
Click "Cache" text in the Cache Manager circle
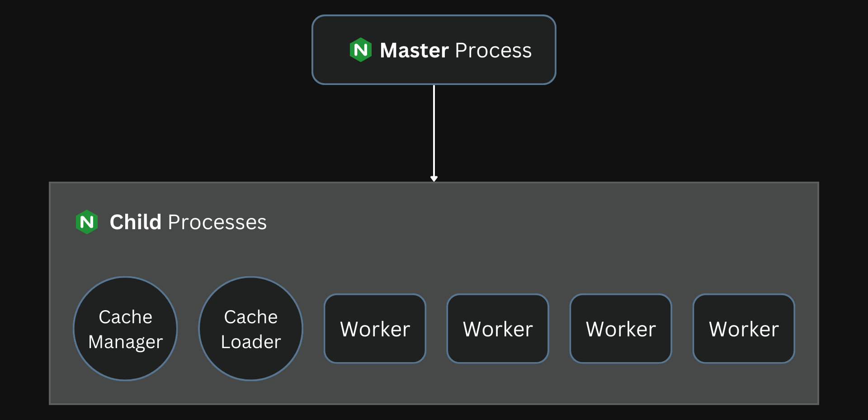(125, 317)
